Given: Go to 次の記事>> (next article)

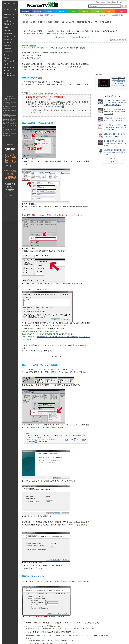Looking at the screenshot, I should [x=84, y=37].
